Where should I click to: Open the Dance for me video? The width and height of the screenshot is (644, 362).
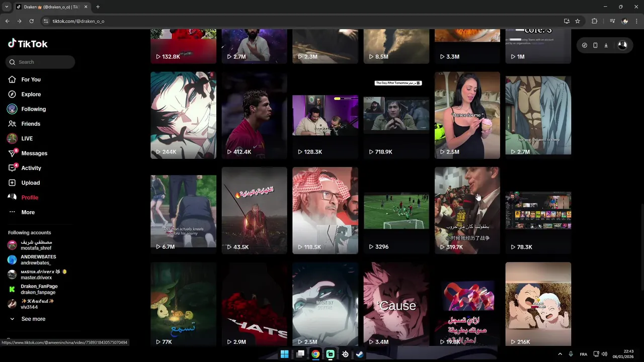(467, 115)
